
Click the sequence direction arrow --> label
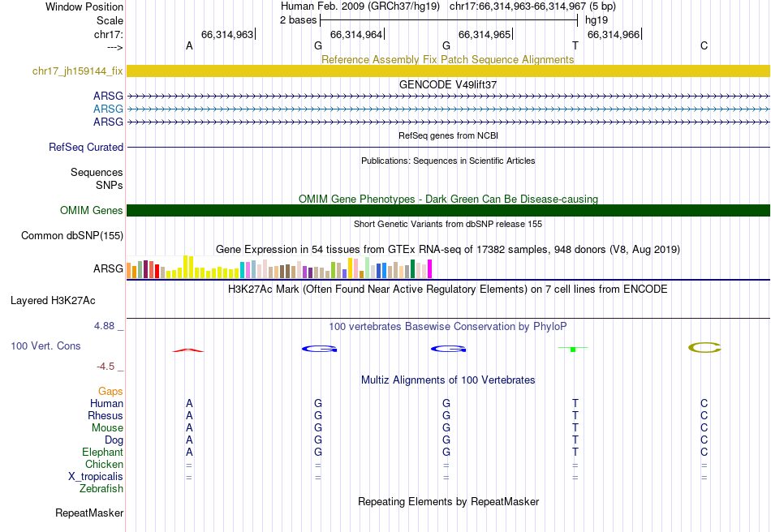click(x=115, y=47)
